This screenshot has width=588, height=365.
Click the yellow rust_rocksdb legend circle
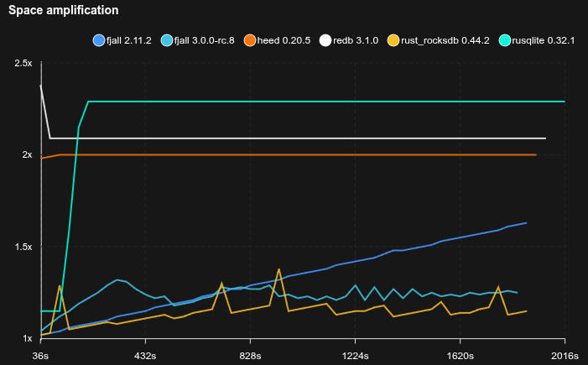[x=393, y=40]
